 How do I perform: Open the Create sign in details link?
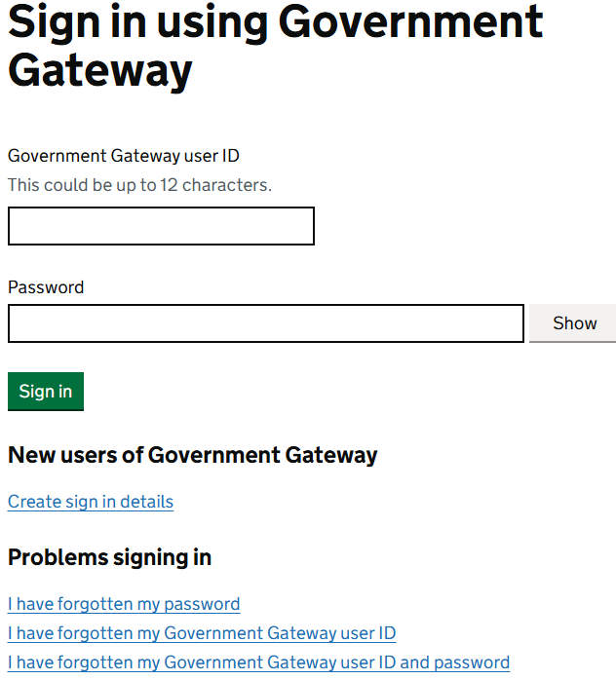[x=91, y=502]
